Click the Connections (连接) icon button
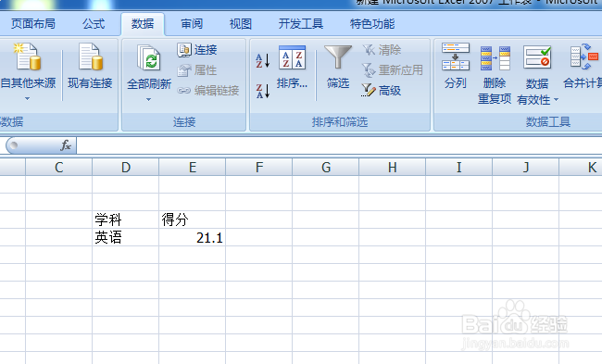Screen dimensions: 602x364 (x=184, y=50)
